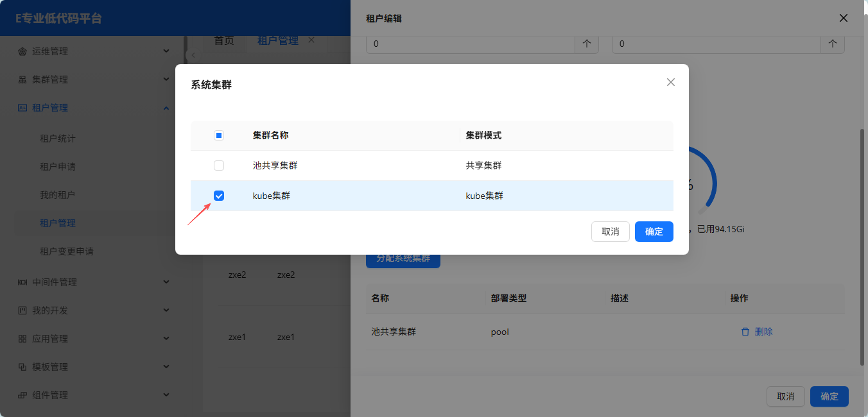Viewport: 868px width, 417px height.
Task: Click the 应用管理 sidebar icon
Action: 22,339
